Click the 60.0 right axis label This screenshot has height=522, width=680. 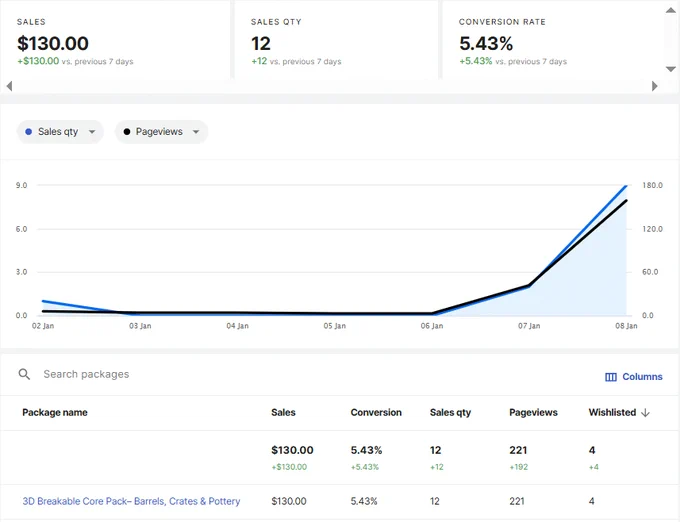click(650, 272)
